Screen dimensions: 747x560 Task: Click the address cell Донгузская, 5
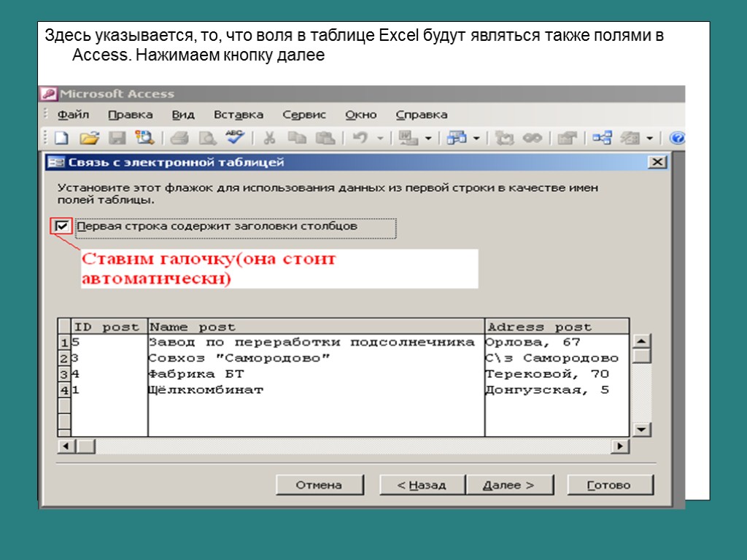557,390
